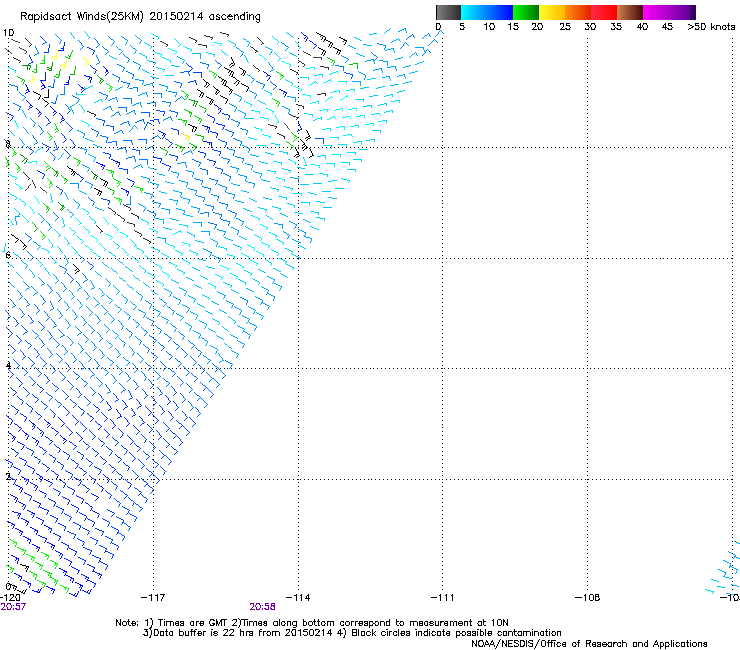This screenshot has width=740, height=650.
Task: Click the gray 0-5 knots color segment
Action: 448,12
